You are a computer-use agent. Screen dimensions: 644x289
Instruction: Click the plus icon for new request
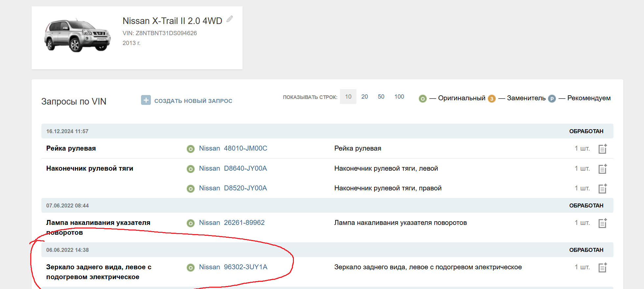coord(146,100)
